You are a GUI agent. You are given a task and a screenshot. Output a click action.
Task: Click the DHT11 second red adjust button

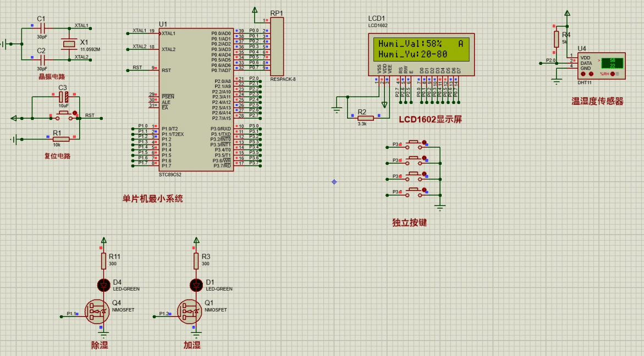pyautogui.click(x=591, y=74)
